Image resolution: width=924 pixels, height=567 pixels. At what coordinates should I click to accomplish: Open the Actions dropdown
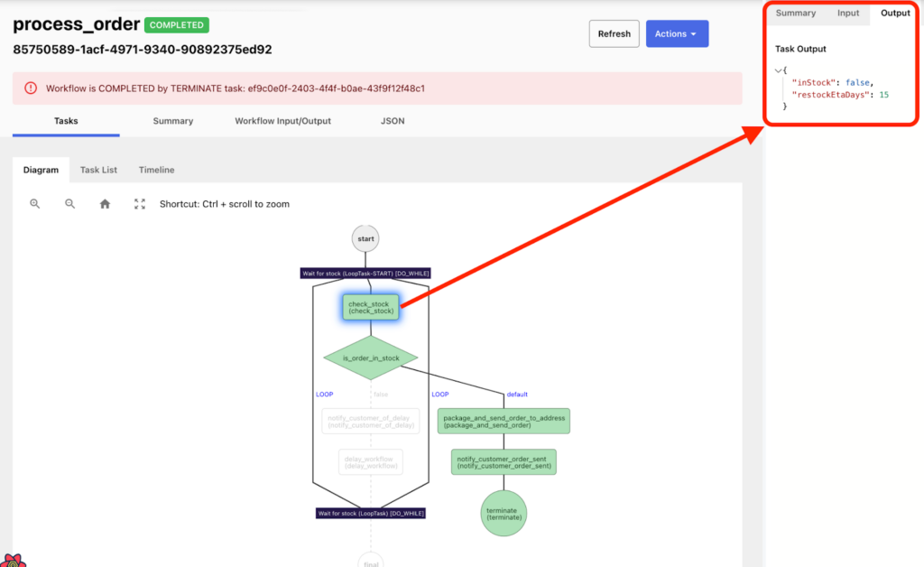coord(677,33)
